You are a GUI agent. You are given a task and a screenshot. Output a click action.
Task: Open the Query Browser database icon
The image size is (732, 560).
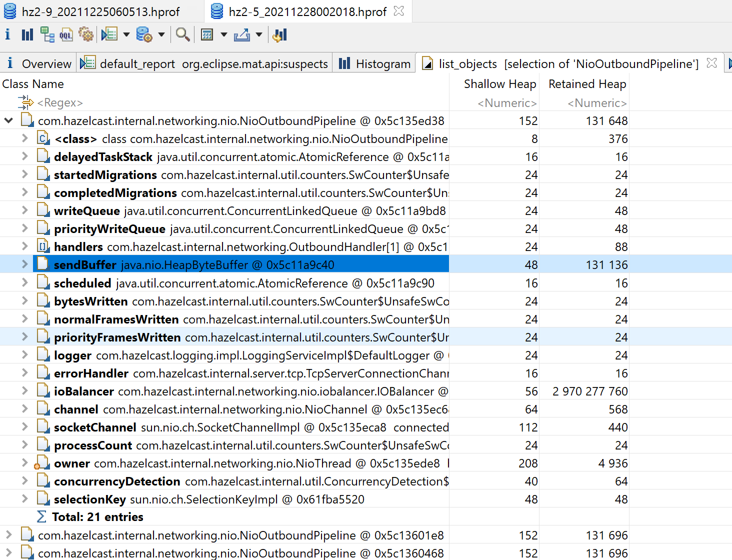(144, 34)
